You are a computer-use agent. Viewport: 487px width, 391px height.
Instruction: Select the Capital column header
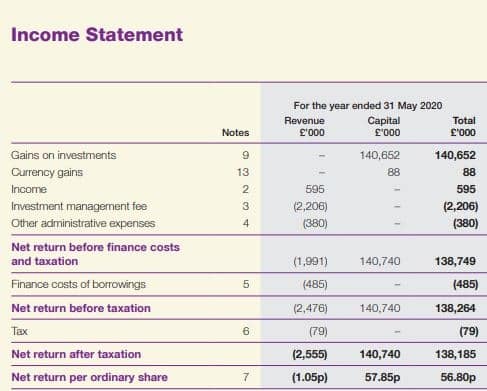pos(384,126)
